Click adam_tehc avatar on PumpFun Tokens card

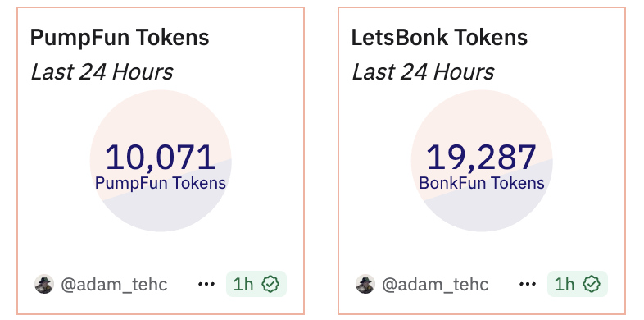click(x=44, y=284)
